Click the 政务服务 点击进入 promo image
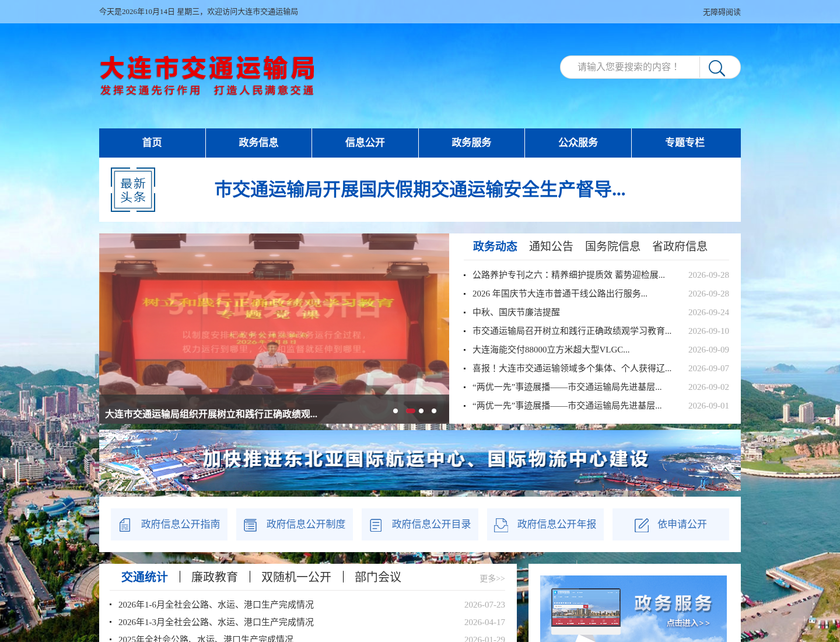 633,609
